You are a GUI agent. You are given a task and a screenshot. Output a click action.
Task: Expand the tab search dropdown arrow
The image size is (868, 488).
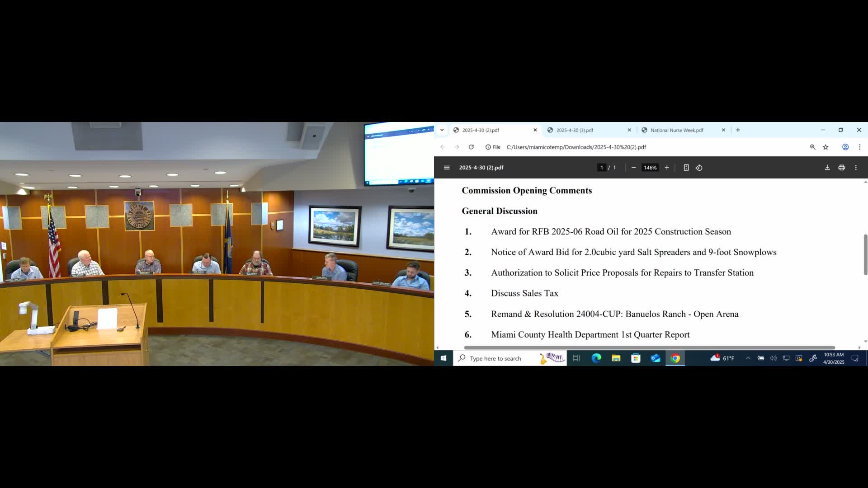[442, 130]
